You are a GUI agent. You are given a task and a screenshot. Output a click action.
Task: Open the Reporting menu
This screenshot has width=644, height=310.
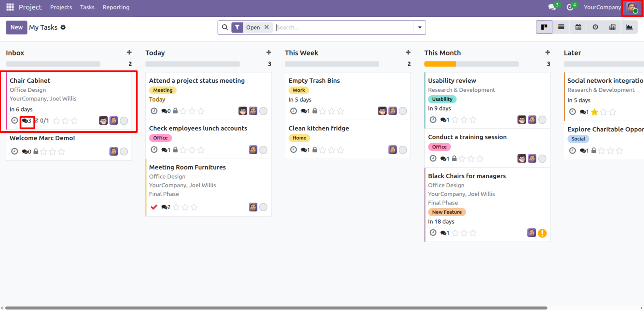pyautogui.click(x=116, y=7)
